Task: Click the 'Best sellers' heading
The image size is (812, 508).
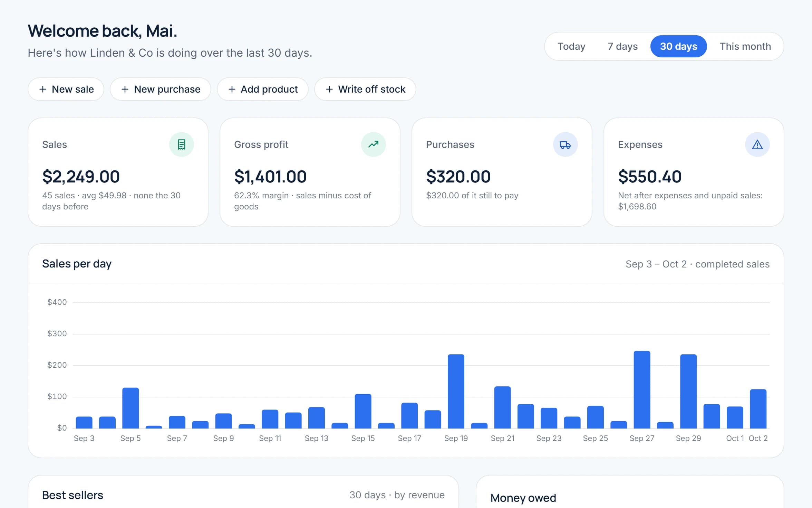Action: pos(72,495)
